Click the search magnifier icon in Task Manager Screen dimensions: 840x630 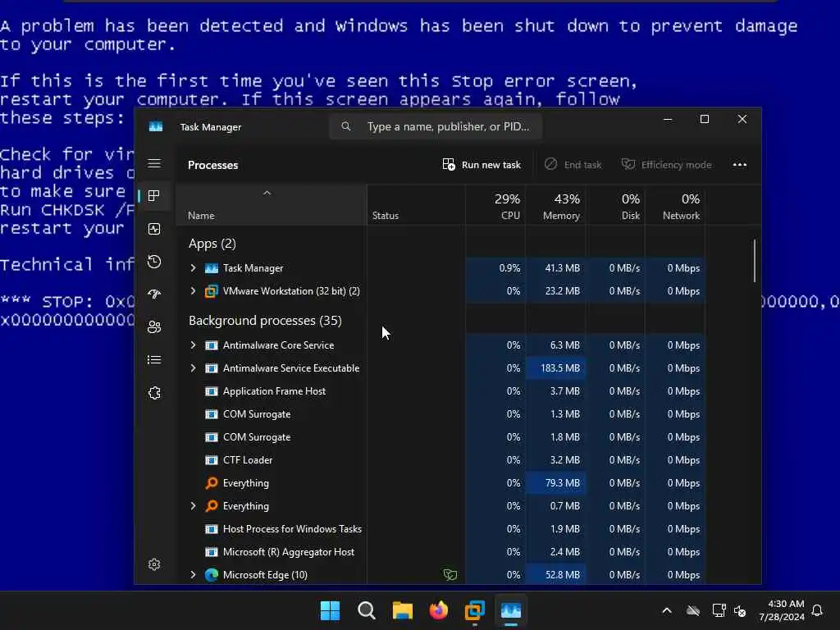pyautogui.click(x=346, y=126)
